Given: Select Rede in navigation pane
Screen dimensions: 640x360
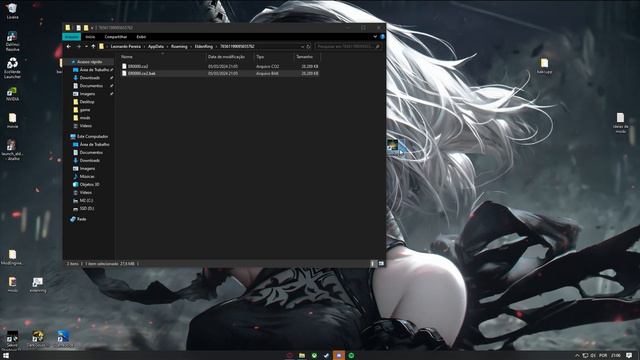Looking at the screenshot, I should 81,219.
